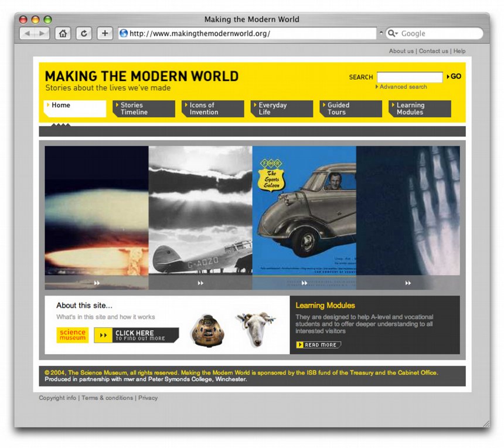The width and height of the screenshot is (504, 448).
Task: Click forward arrows under car image
Action: point(304,283)
